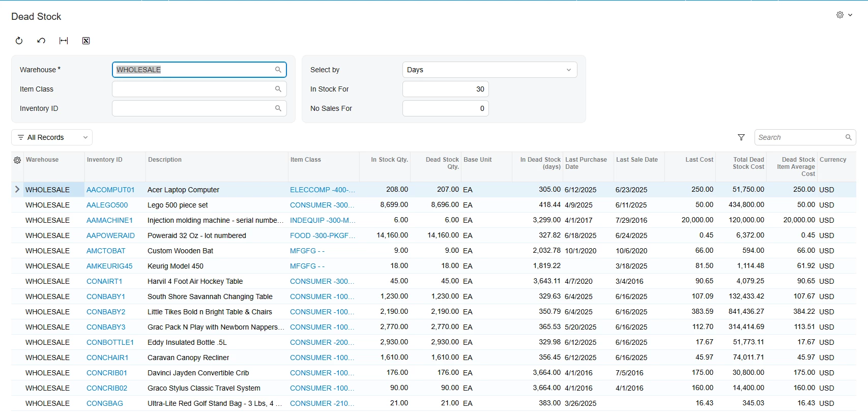Open the AAPOWERAID inventory link
The image size is (868, 415).
point(110,235)
